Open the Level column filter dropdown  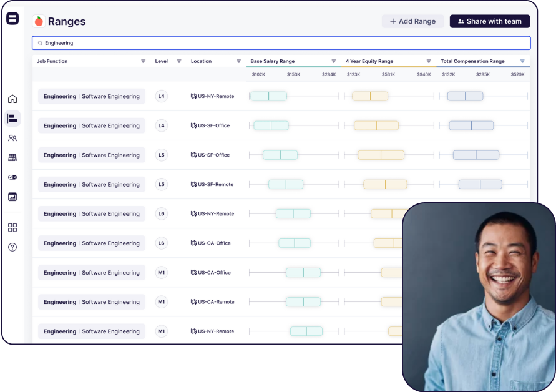coord(179,61)
